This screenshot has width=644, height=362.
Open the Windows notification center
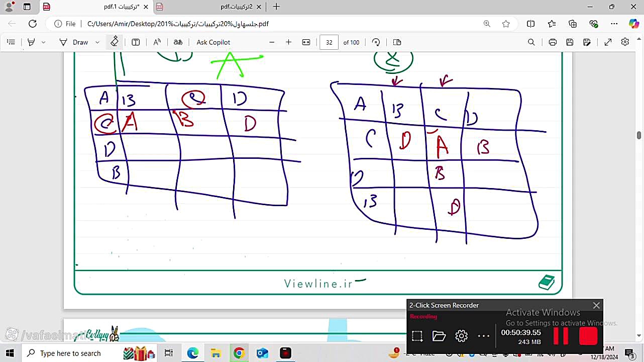coord(629,353)
